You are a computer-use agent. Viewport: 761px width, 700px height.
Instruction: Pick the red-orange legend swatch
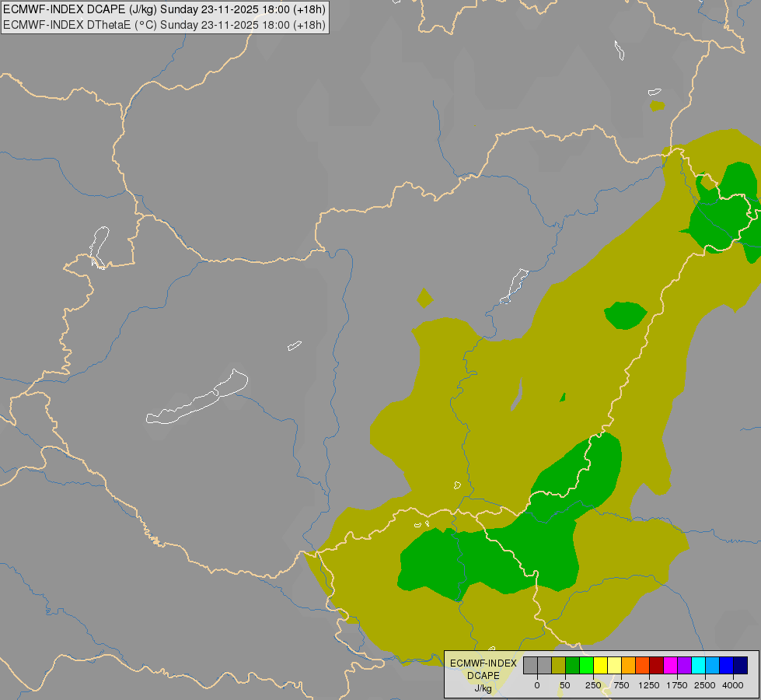pos(643,665)
